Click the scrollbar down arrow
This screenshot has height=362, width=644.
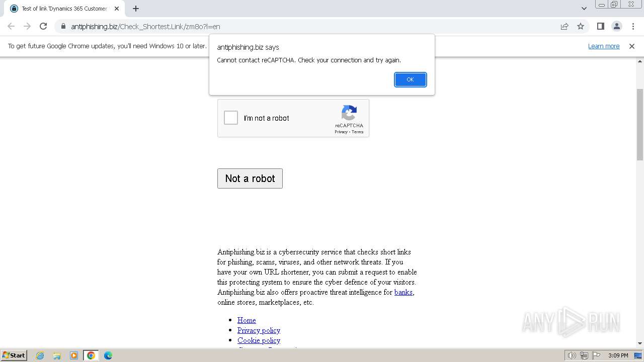[x=640, y=343]
